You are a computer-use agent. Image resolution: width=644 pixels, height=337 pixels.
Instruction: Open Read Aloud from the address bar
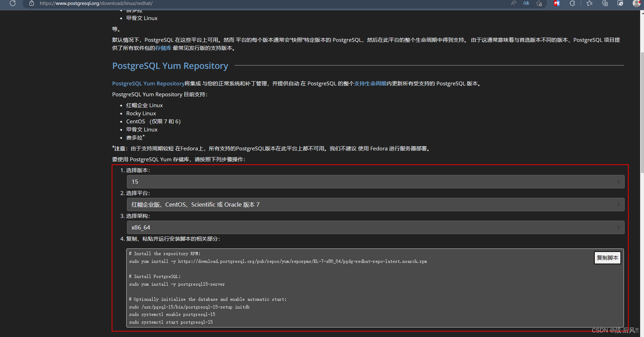tap(514, 3)
